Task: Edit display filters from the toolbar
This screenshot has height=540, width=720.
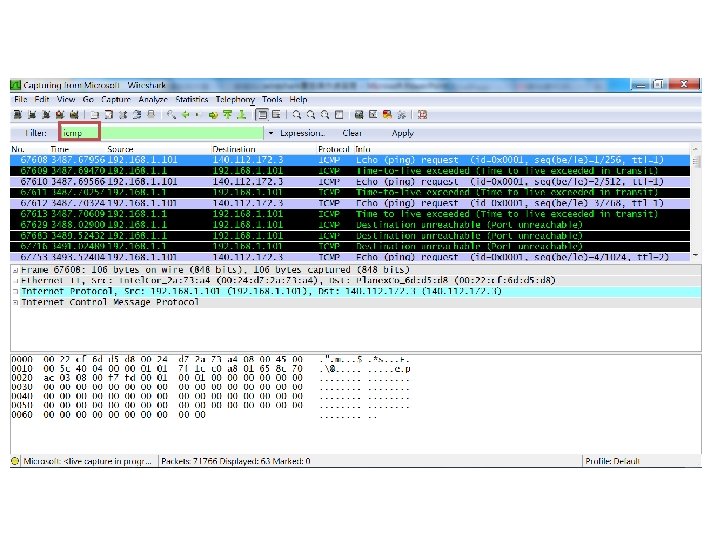Action: point(373,115)
